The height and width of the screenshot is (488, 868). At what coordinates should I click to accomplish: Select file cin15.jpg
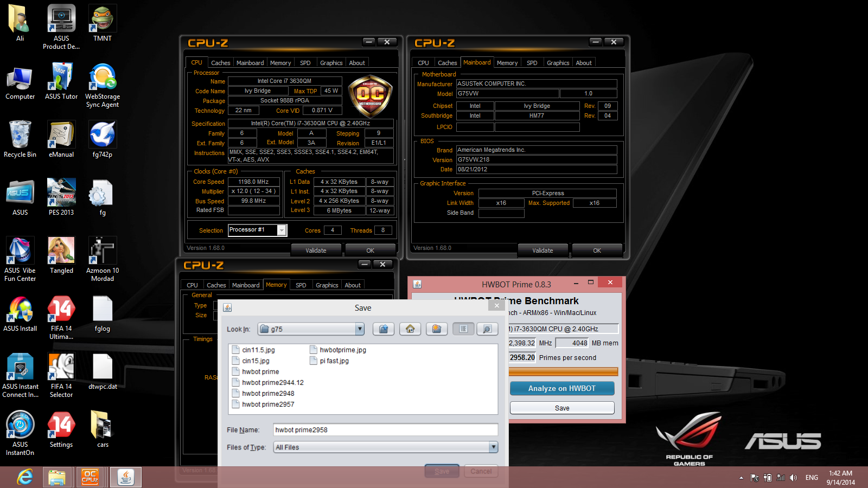click(251, 361)
